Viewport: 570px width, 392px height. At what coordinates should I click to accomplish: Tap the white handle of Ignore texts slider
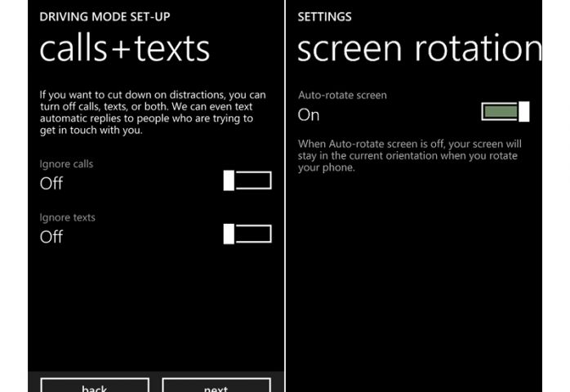click(229, 235)
